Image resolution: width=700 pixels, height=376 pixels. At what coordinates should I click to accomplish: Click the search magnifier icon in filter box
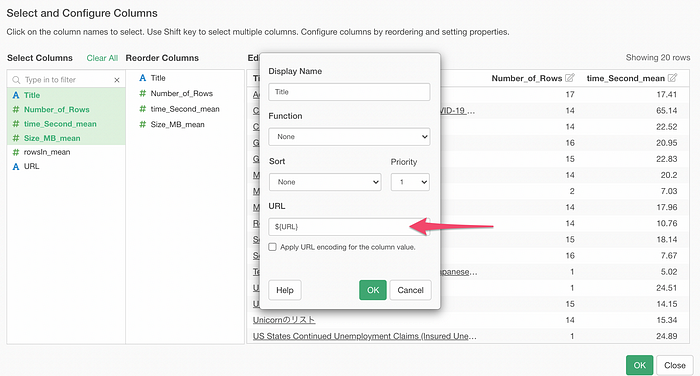(16, 80)
